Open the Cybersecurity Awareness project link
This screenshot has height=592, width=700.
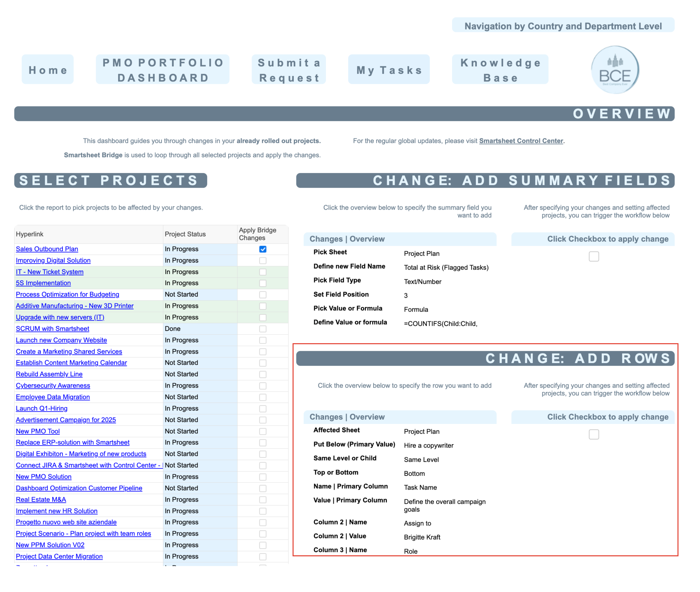pyautogui.click(x=53, y=386)
